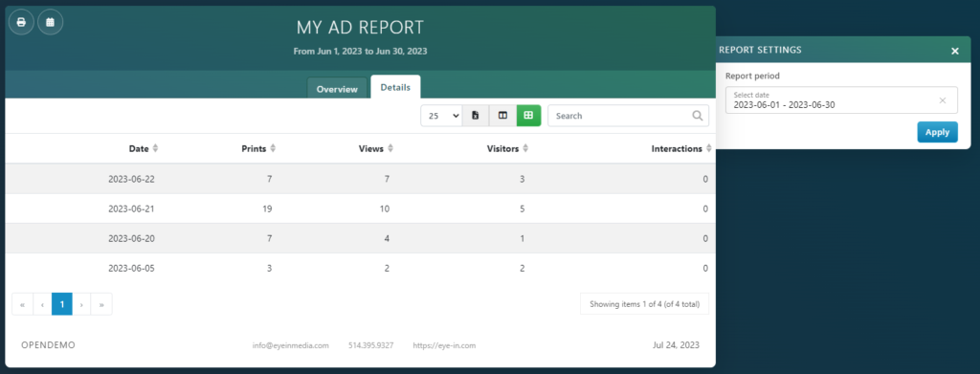This screenshot has height=374, width=980.
Task: Click the Interactions column header
Action: [677, 148]
